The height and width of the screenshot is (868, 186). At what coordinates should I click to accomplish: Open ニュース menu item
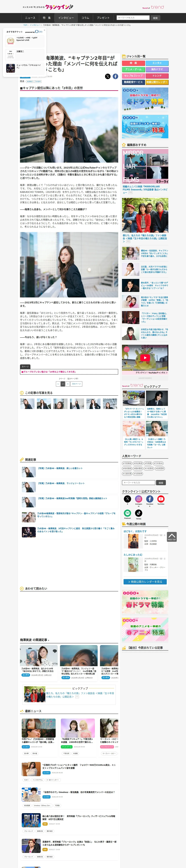[30, 18]
